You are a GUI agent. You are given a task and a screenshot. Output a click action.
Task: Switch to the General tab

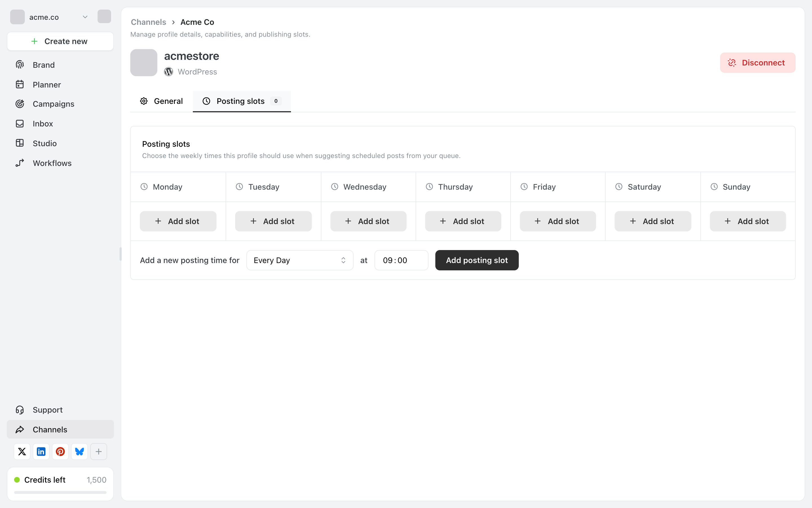click(161, 101)
